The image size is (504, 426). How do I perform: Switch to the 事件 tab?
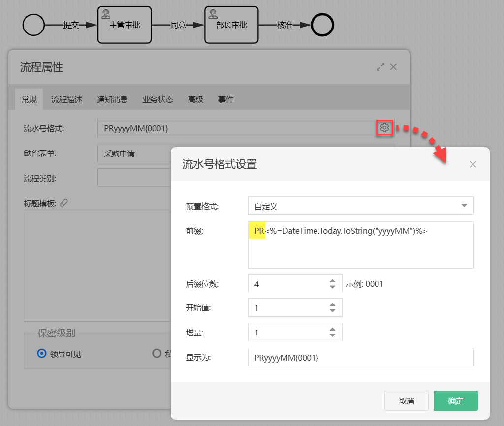pos(225,99)
